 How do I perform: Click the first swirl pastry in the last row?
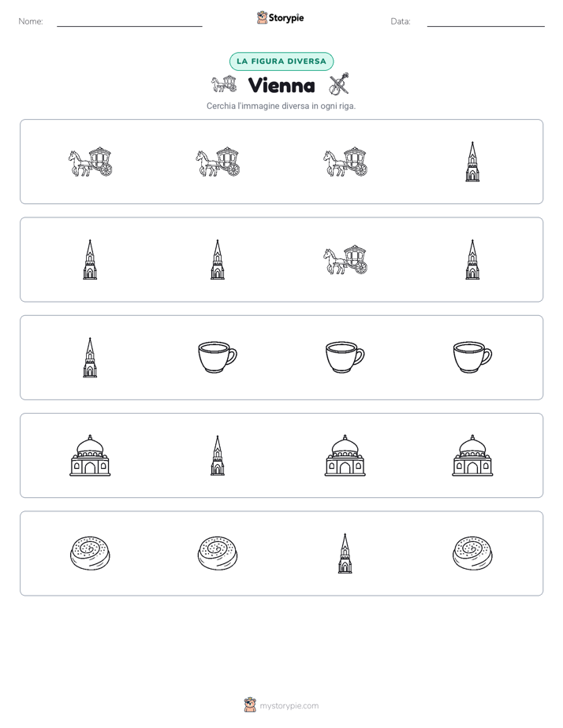click(90, 553)
